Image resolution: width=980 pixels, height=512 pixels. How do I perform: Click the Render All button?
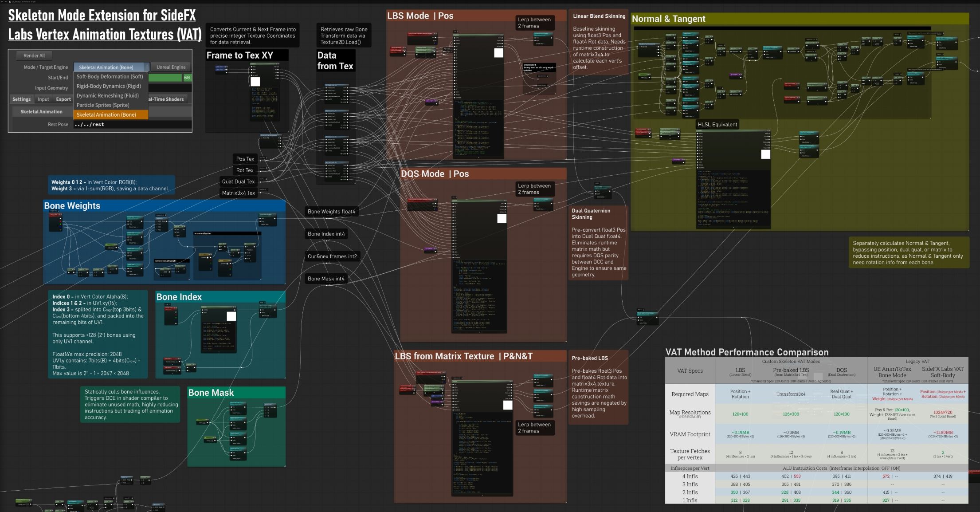coord(34,55)
